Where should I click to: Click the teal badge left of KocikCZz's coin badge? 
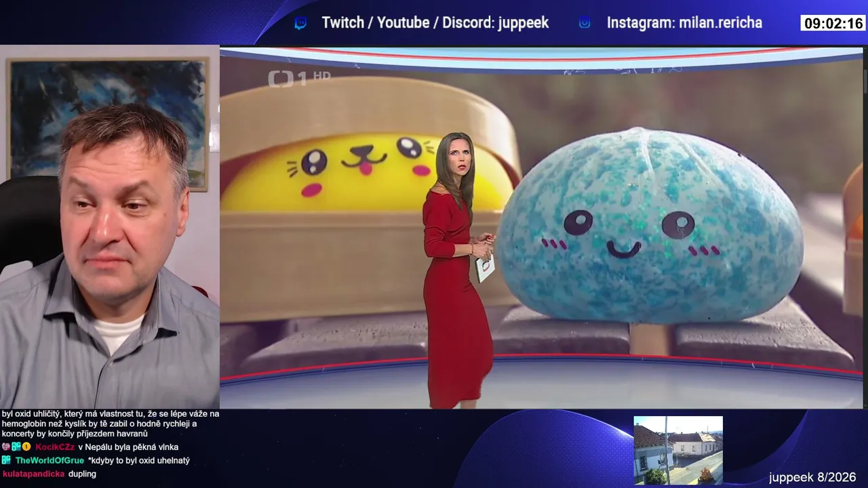[16, 447]
